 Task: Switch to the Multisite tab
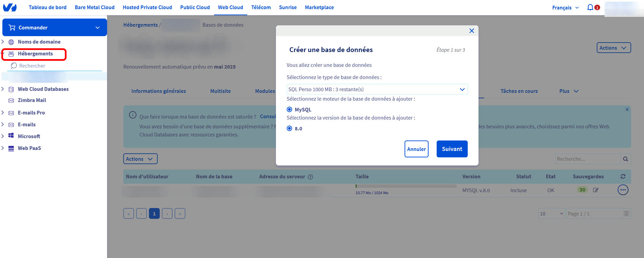point(220,91)
